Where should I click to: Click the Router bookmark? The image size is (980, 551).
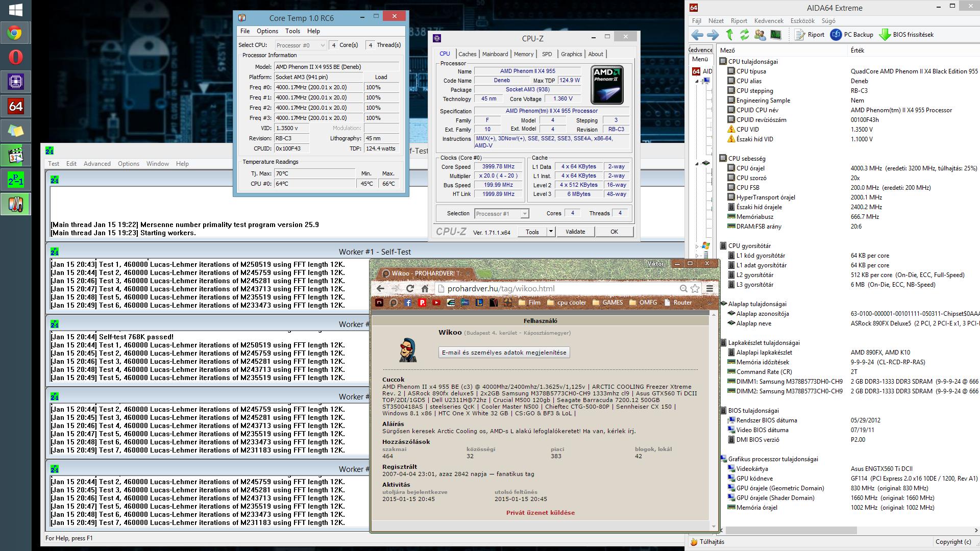pyautogui.click(x=678, y=303)
